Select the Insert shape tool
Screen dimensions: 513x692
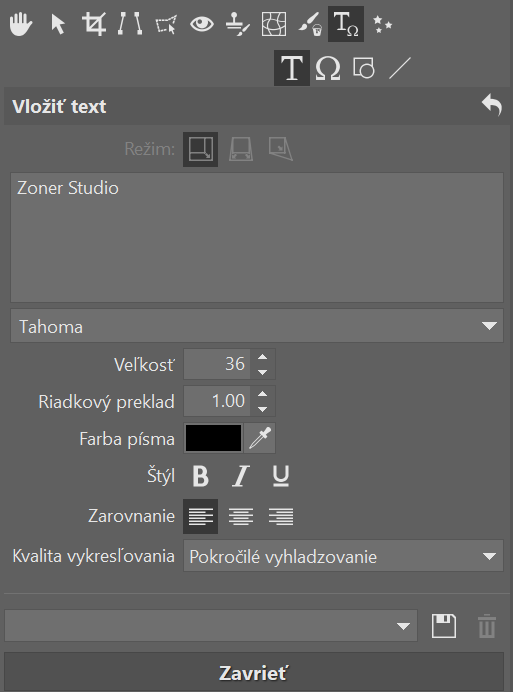(364, 68)
